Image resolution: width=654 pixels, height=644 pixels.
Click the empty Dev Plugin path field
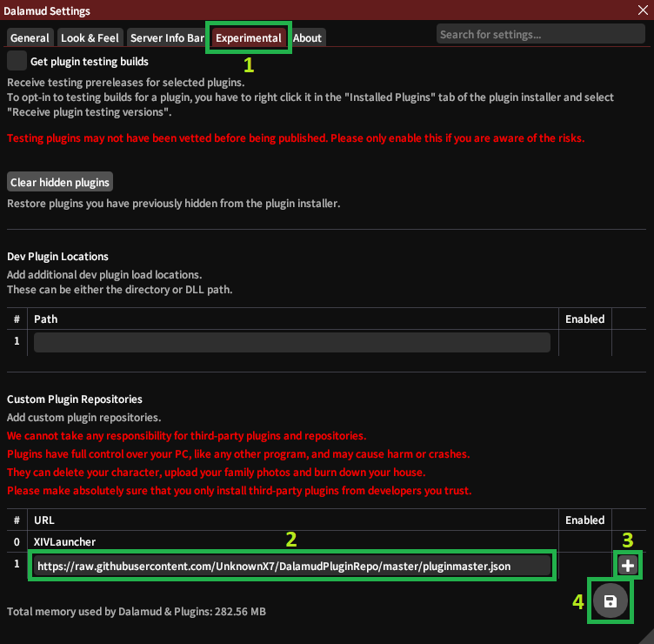[292, 342]
